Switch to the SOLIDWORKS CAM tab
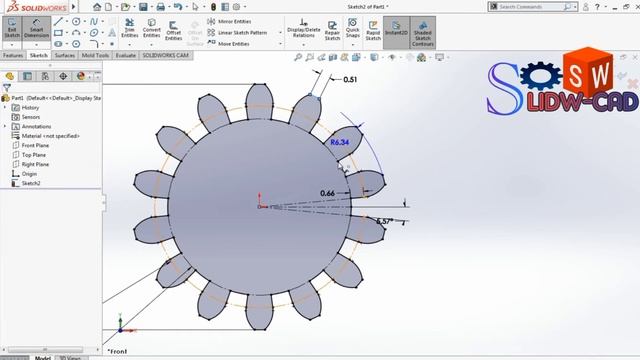The height and width of the screenshot is (360, 640). (x=165, y=56)
